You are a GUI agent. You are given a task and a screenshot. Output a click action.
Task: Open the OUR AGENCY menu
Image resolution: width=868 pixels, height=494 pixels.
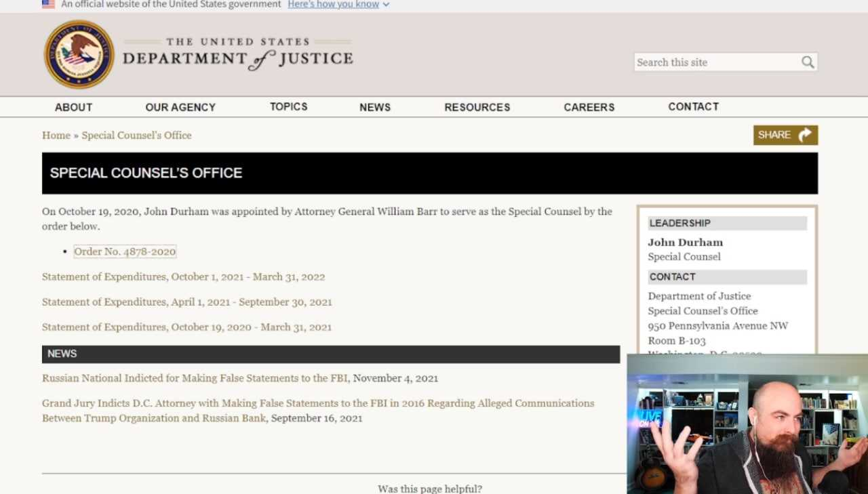pyautogui.click(x=180, y=107)
